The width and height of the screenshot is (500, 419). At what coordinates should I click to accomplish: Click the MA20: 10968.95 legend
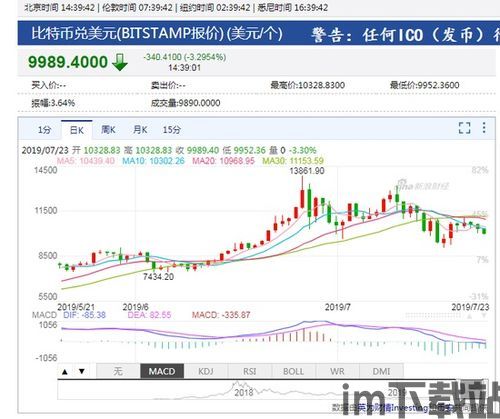(x=223, y=161)
